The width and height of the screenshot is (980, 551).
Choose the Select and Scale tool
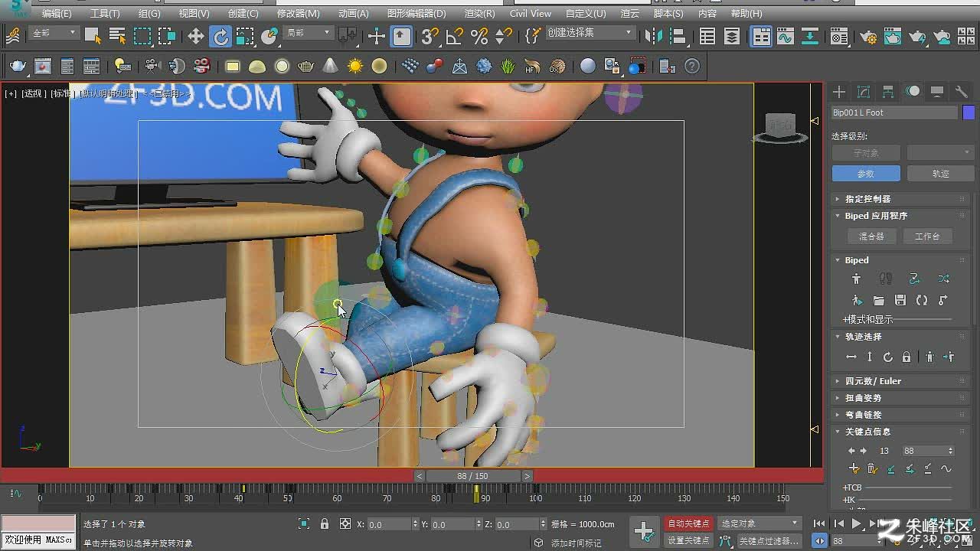245,36
